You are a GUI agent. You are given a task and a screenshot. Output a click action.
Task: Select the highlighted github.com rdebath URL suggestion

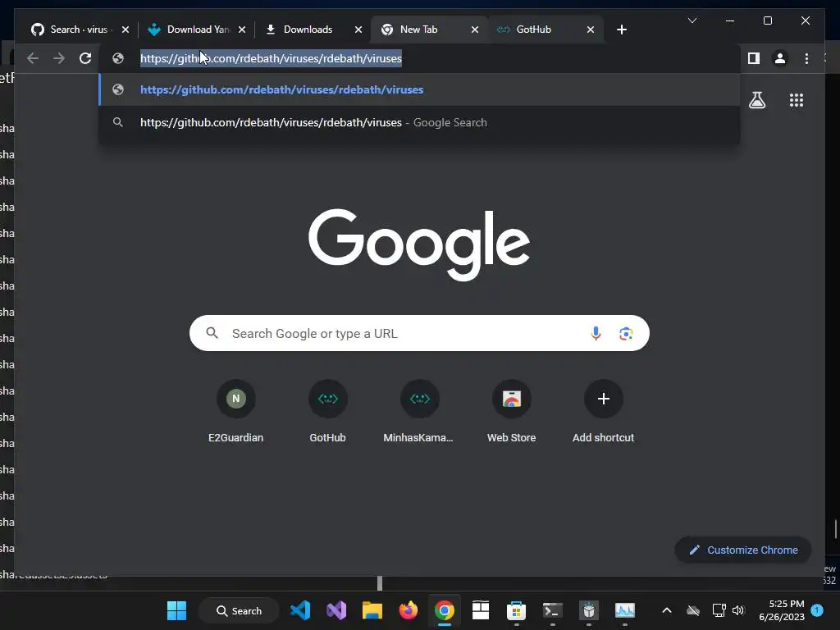[x=419, y=89]
